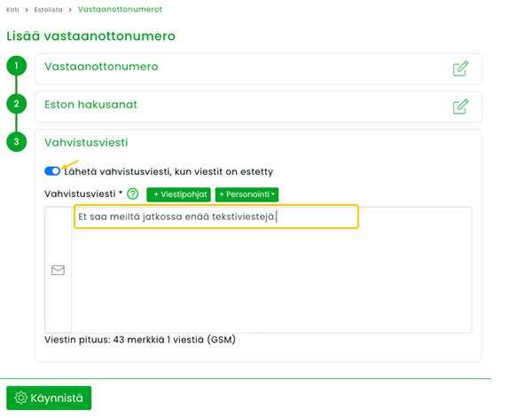Click the Käynnistä button
Image resolution: width=532 pixels, height=418 pixels.
pyautogui.click(x=49, y=398)
